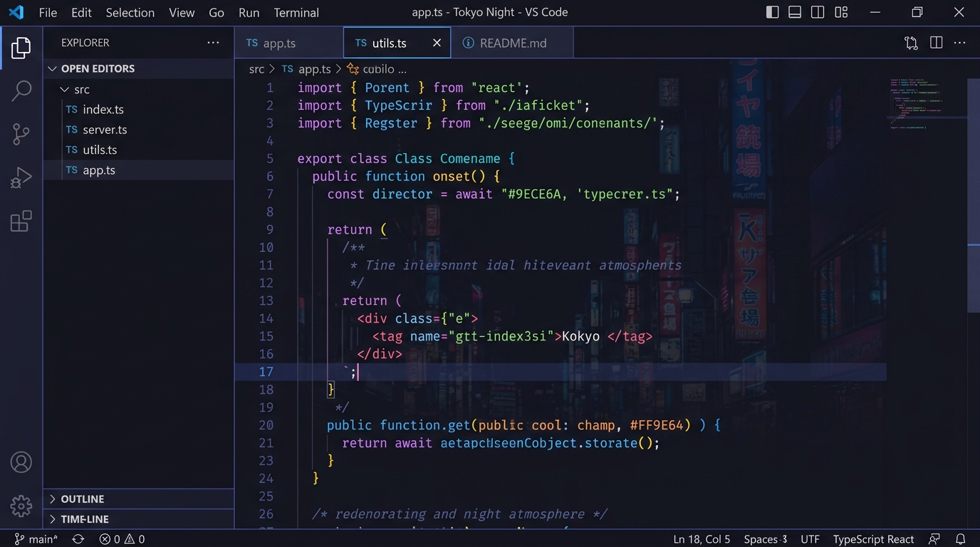Open the File menu

[48, 12]
